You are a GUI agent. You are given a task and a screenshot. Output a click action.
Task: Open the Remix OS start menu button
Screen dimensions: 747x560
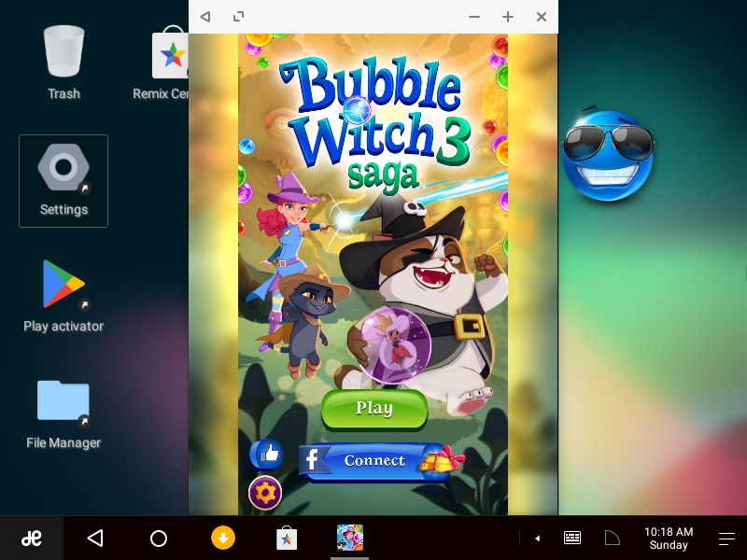(32, 539)
